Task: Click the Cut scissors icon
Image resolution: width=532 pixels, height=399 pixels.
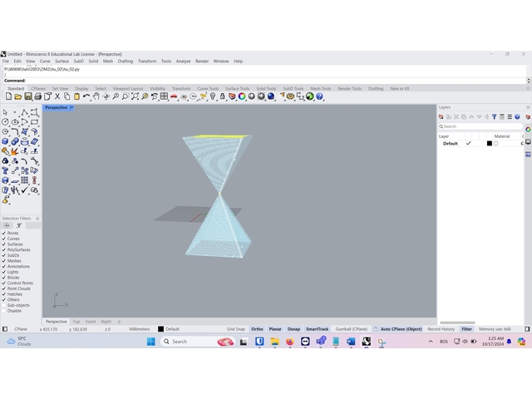Action: coord(57,96)
